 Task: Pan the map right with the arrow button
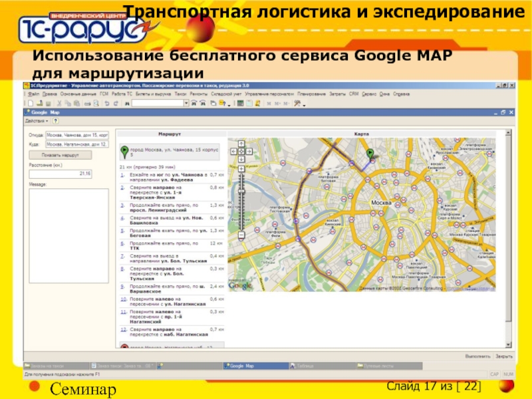coord(249,152)
